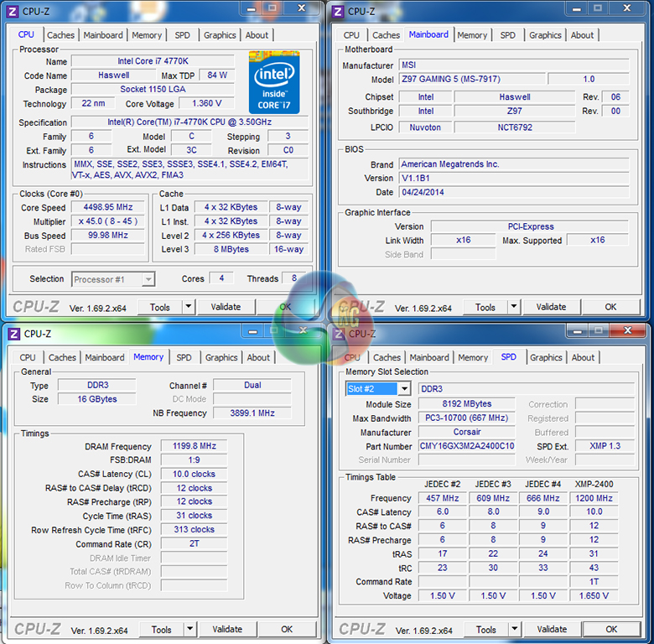The image size is (654, 644).
Task: Open the About tab in the SPD window
Action: tap(583, 357)
